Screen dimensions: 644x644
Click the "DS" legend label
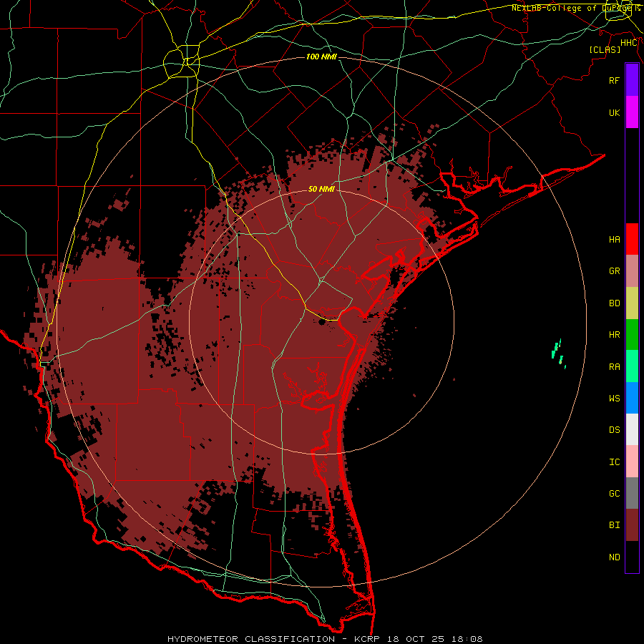point(615,430)
